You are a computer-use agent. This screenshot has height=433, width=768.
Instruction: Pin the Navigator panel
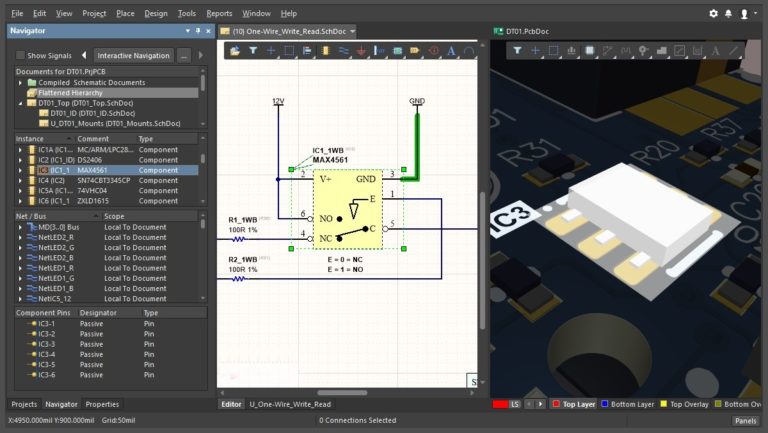click(x=198, y=30)
